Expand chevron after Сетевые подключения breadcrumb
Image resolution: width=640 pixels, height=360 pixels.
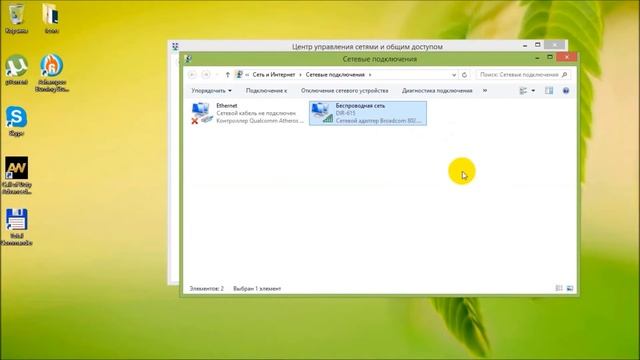click(370, 75)
